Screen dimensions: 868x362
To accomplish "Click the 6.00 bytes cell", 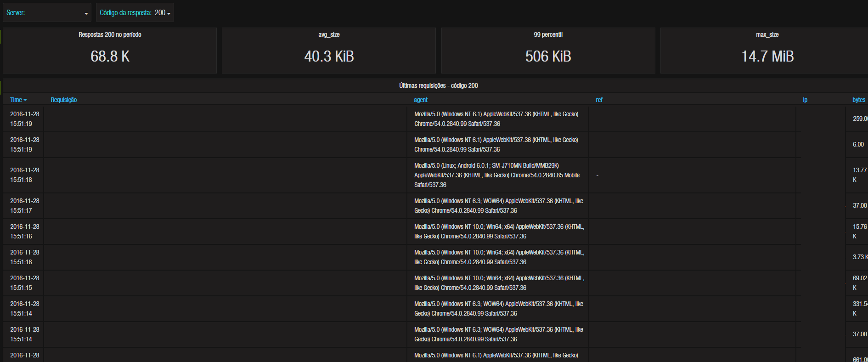I will [857, 145].
